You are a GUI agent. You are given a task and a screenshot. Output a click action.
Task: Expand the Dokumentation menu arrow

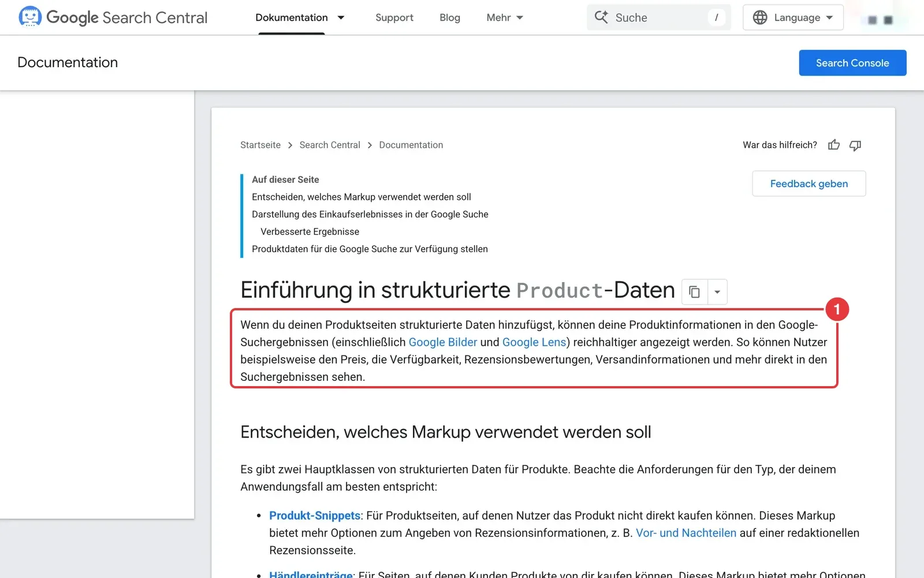point(341,17)
